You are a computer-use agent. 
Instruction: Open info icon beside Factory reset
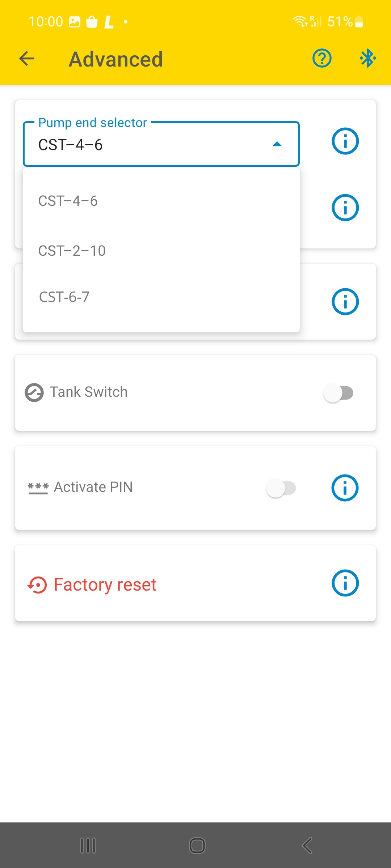(345, 583)
